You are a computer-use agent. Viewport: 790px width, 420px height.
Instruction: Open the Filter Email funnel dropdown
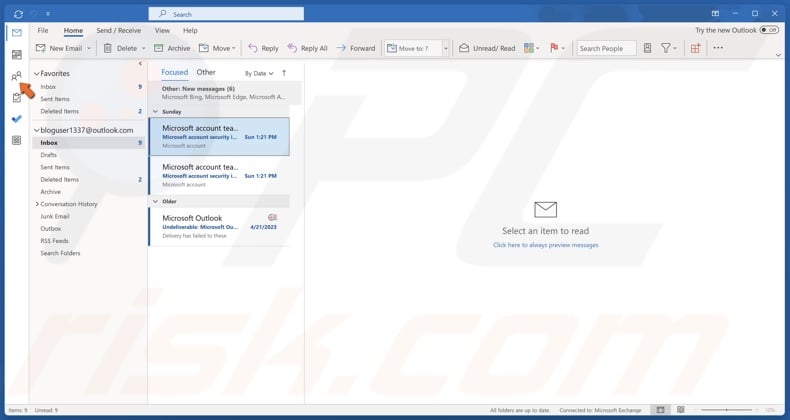tap(669, 48)
